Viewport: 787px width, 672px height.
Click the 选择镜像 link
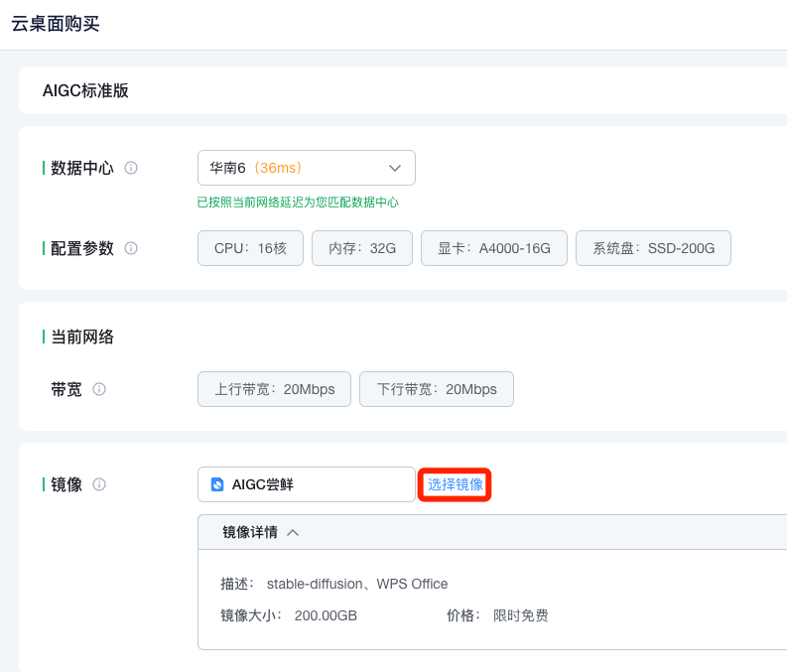point(455,484)
